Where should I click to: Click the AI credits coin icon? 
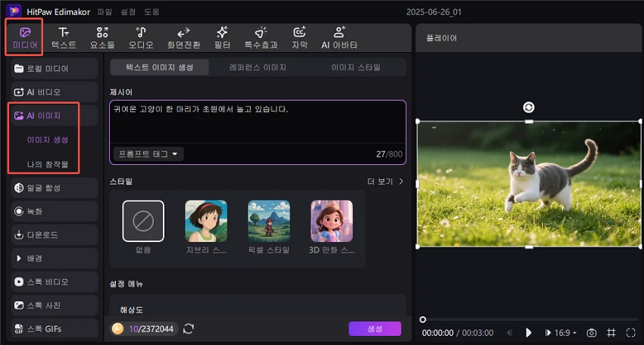pyautogui.click(x=118, y=328)
